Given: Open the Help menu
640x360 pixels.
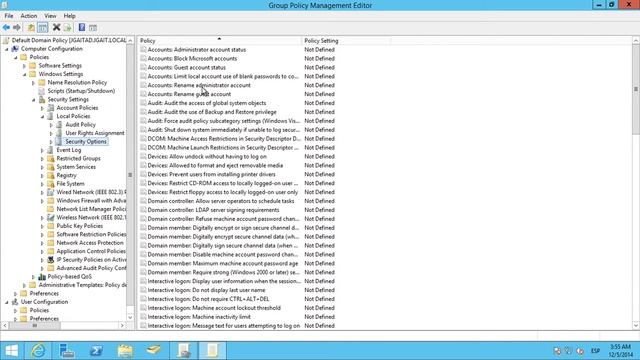Looking at the screenshot, I should pos(69,16).
